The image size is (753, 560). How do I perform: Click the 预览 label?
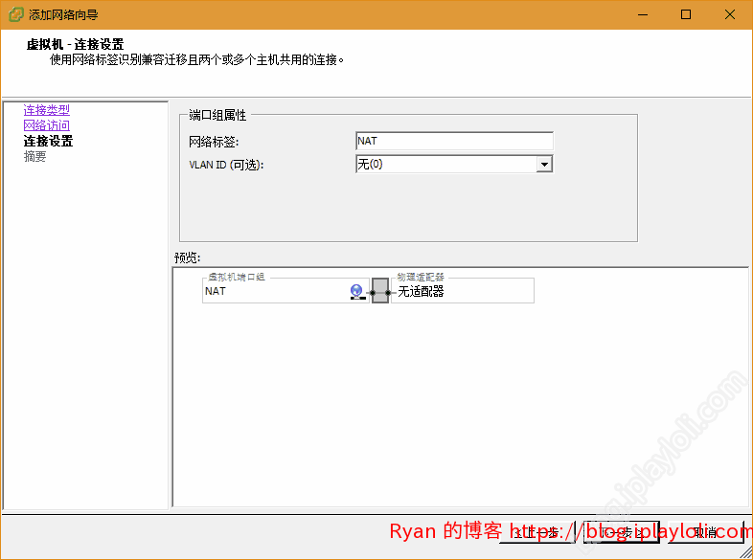[x=187, y=258]
